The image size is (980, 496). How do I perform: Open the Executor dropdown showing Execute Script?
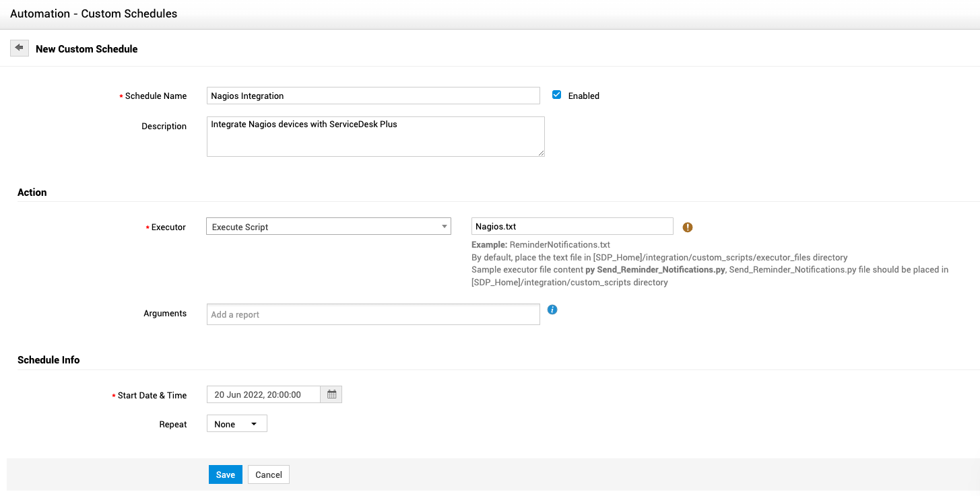point(328,227)
